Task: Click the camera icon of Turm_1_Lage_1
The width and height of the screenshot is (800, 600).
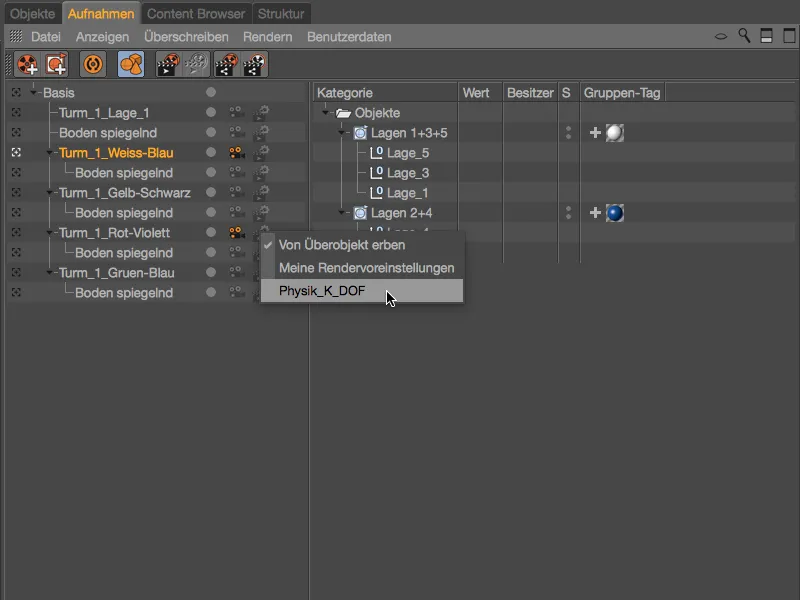Action: coord(236,112)
